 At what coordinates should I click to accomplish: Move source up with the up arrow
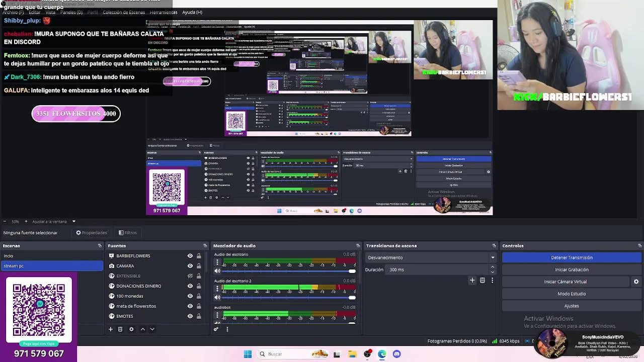(142, 329)
